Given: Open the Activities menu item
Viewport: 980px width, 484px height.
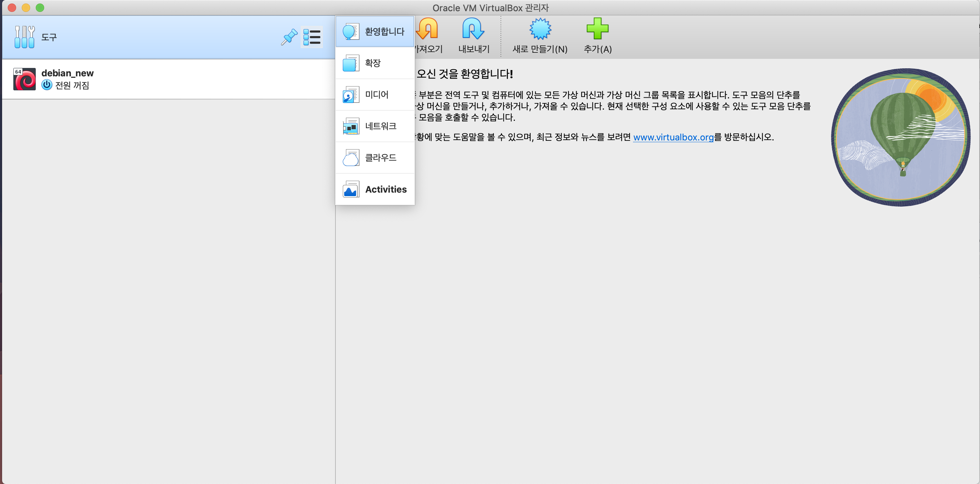Looking at the screenshot, I should pos(375,189).
